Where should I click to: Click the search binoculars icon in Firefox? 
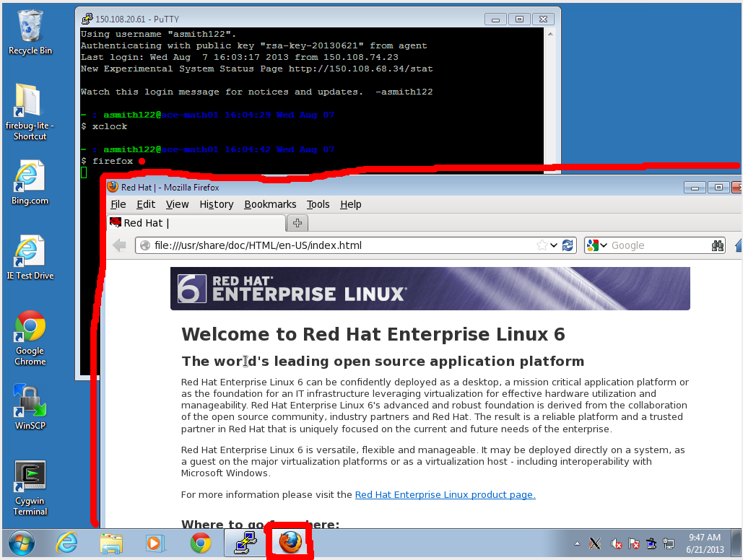(718, 245)
